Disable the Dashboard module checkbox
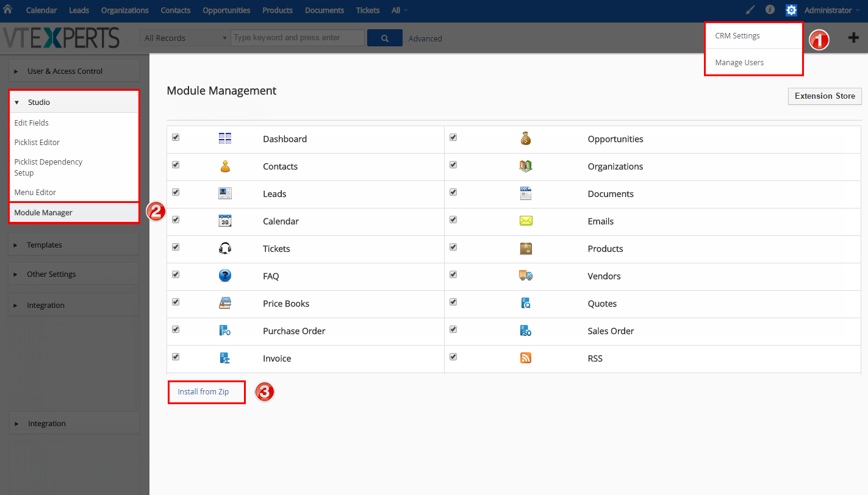 coord(176,137)
